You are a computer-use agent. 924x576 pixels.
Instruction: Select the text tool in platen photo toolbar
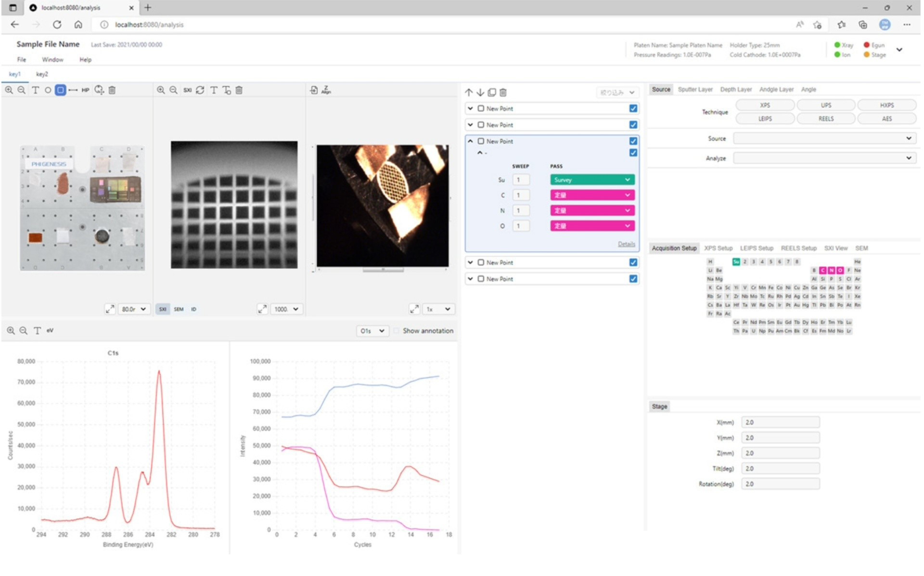(x=35, y=90)
